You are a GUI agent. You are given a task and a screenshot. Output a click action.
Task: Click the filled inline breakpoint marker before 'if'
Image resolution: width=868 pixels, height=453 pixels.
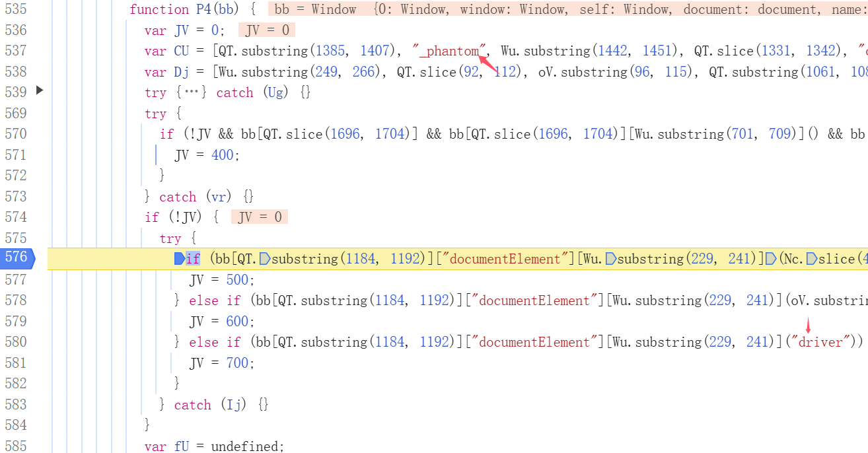tap(178, 259)
